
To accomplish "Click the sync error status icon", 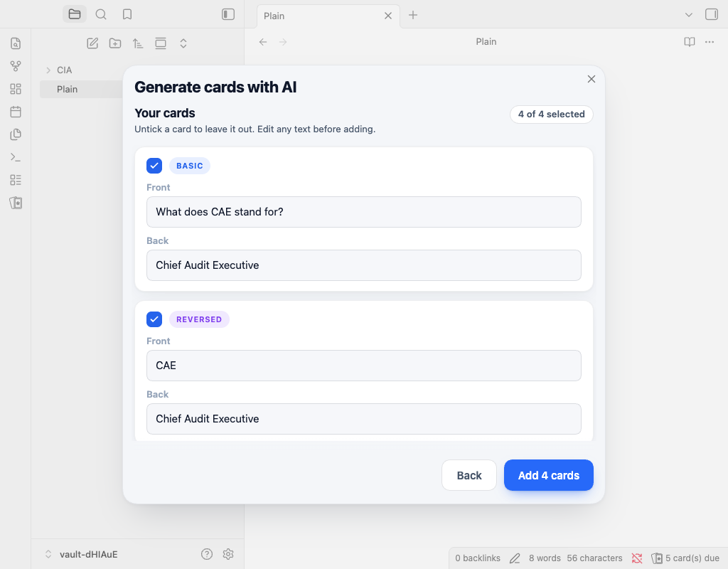I will point(636,558).
